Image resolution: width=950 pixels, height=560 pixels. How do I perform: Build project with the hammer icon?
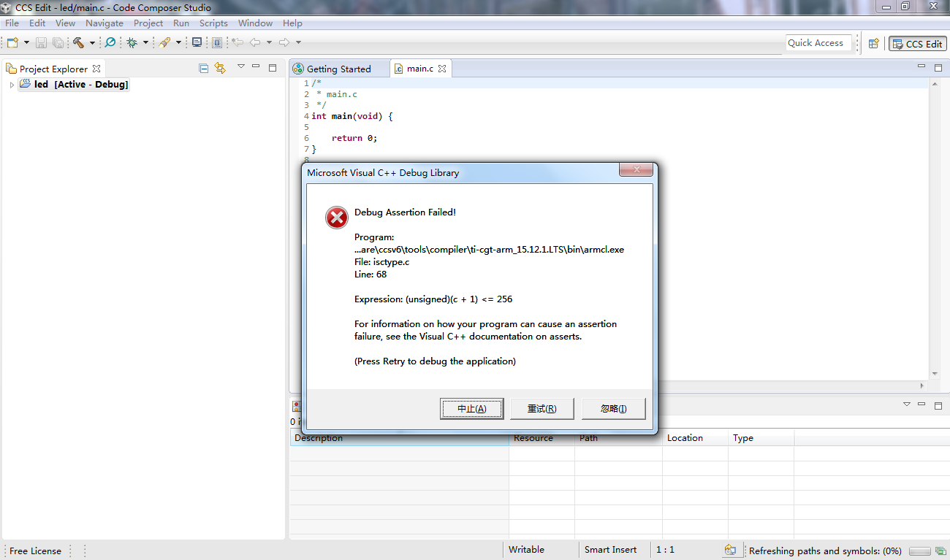point(79,43)
